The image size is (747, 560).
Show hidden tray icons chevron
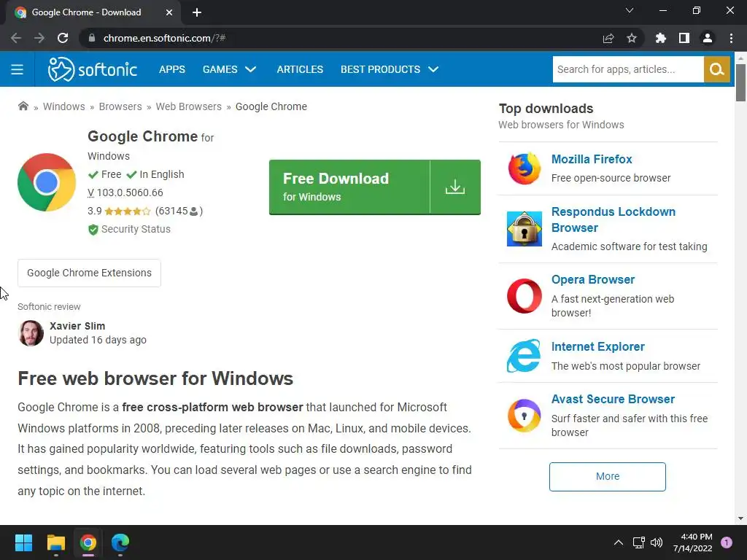click(619, 542)
